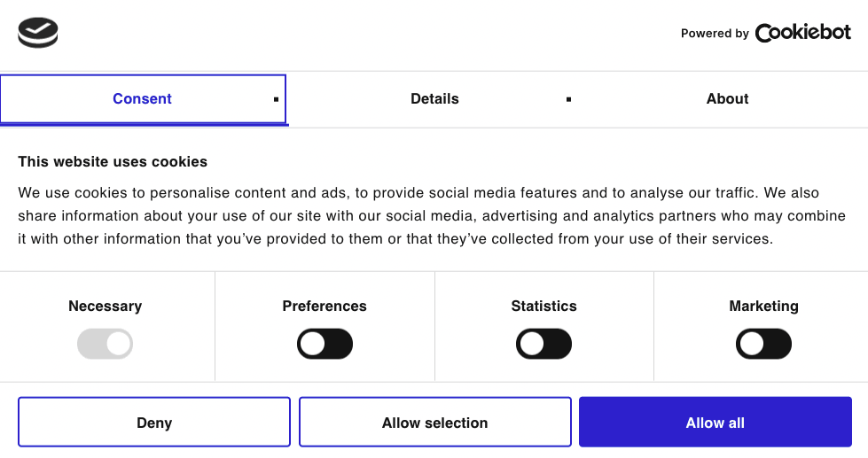The width and height of the screenshot is (868, 458).
Task: Click the 'This website uses cookies' heading
Action: 113,162
